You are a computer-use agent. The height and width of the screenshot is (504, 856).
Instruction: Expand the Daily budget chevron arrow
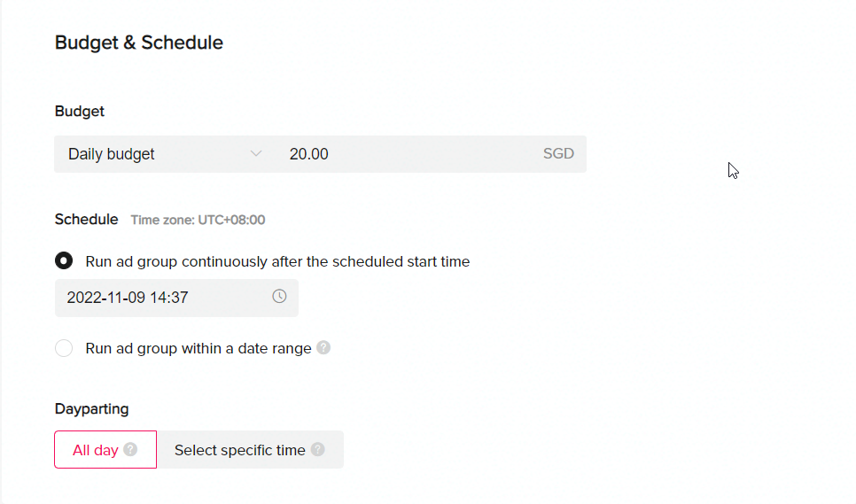coord(255,154)
